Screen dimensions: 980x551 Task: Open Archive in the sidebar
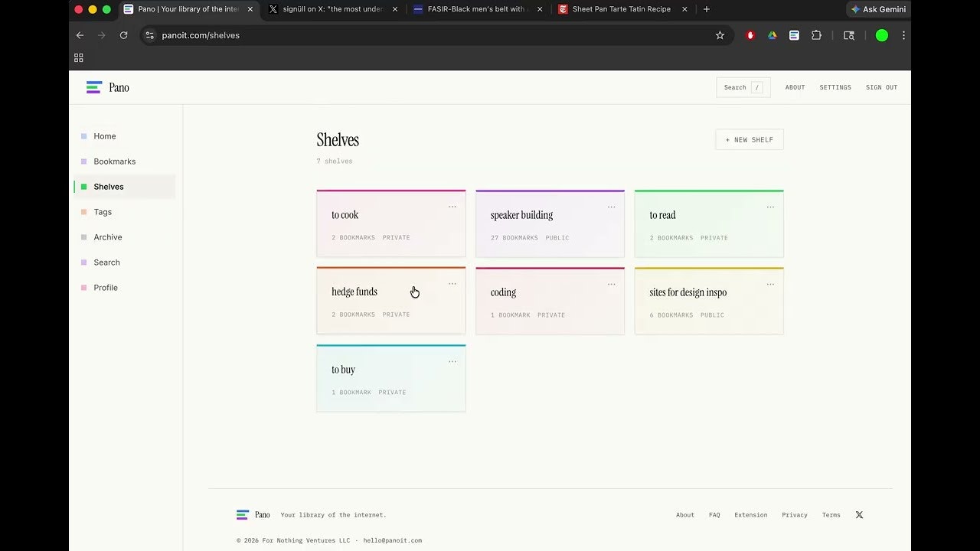125,237
